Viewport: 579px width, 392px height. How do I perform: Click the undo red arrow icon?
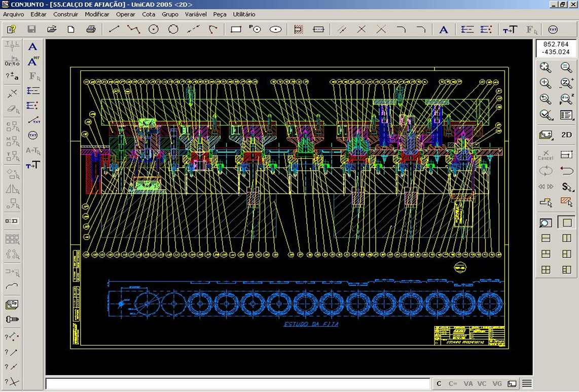pos(566,170)
